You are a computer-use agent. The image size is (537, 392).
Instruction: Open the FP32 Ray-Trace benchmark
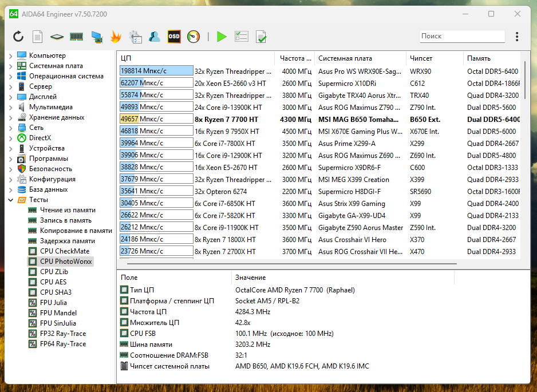(x=62, y=333)
